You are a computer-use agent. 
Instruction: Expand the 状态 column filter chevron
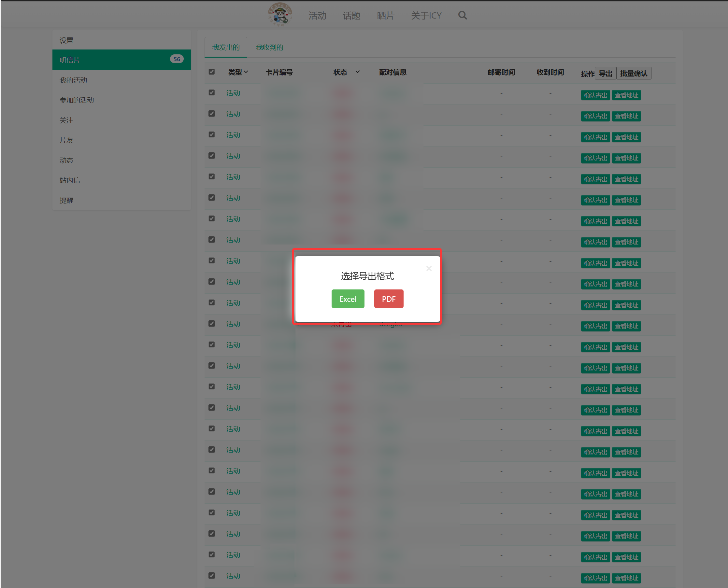357,72
